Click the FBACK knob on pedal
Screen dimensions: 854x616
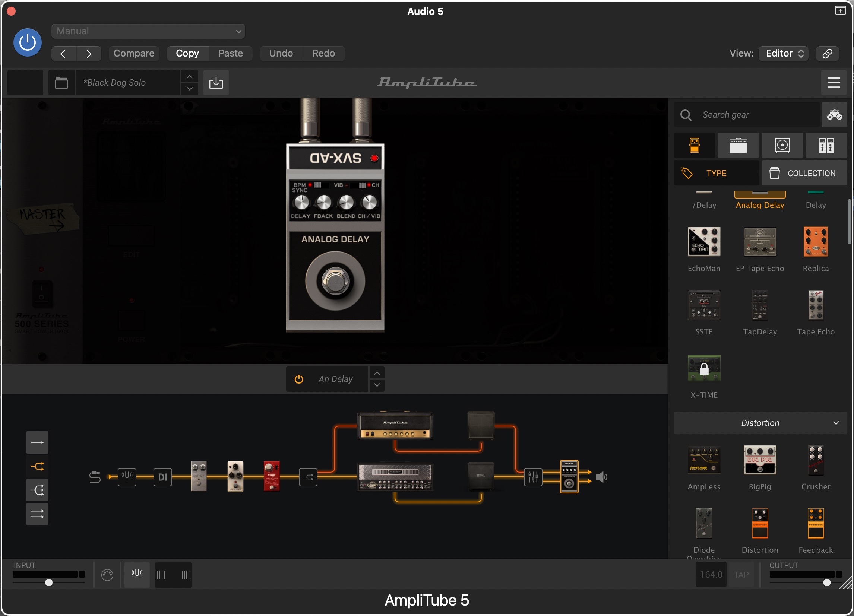324,203
